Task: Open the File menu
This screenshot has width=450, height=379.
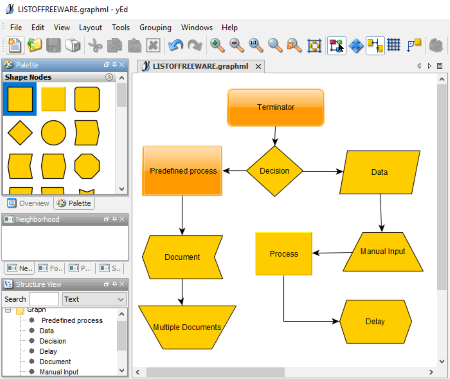Action: [16, 27]
